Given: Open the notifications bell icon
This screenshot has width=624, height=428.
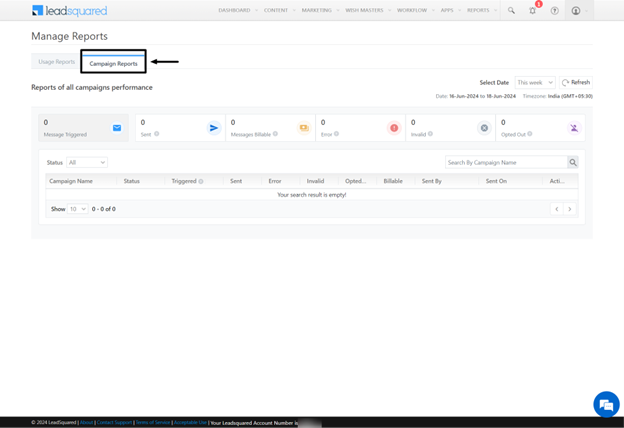Looking at the screenshot, I should point(533,10).
